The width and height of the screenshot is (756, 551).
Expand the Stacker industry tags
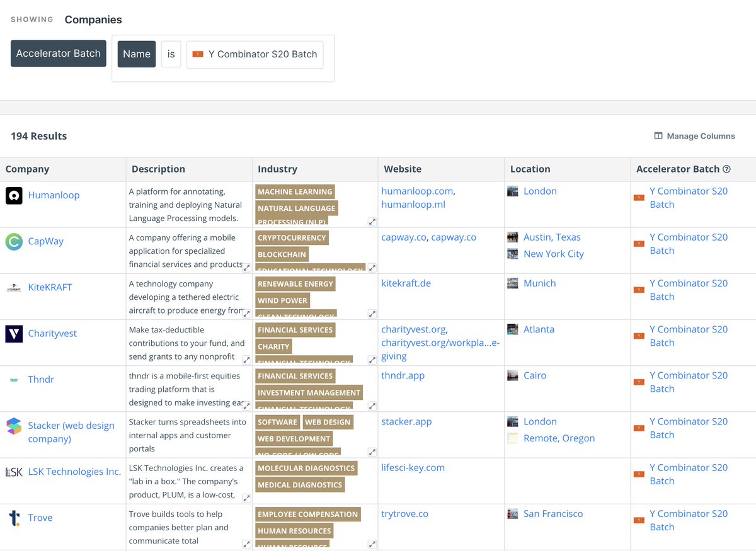[x=372, y=452]
